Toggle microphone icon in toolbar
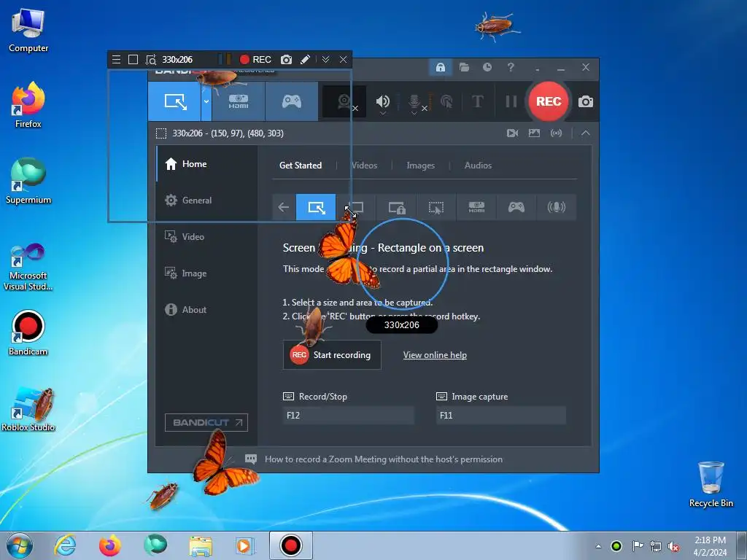 click(414, 102)
